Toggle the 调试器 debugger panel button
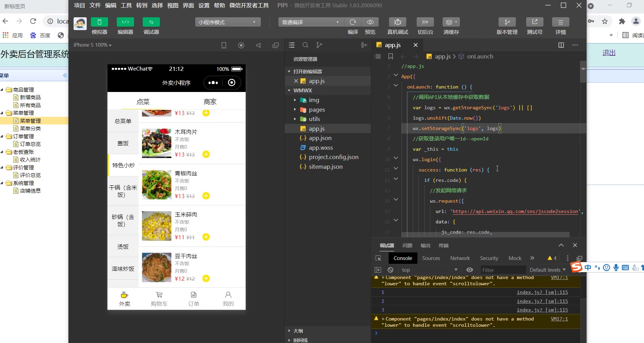644x343 pixels. coord(151,22)
